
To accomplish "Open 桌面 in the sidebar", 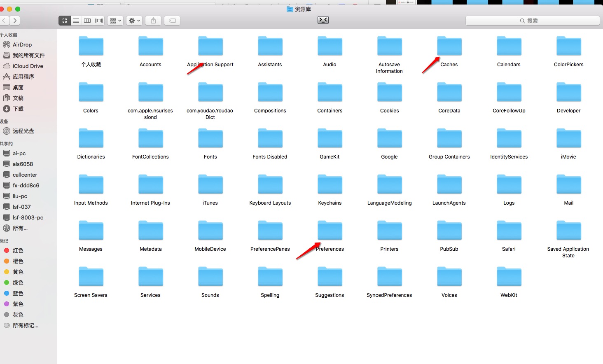I will pos(18,87).
